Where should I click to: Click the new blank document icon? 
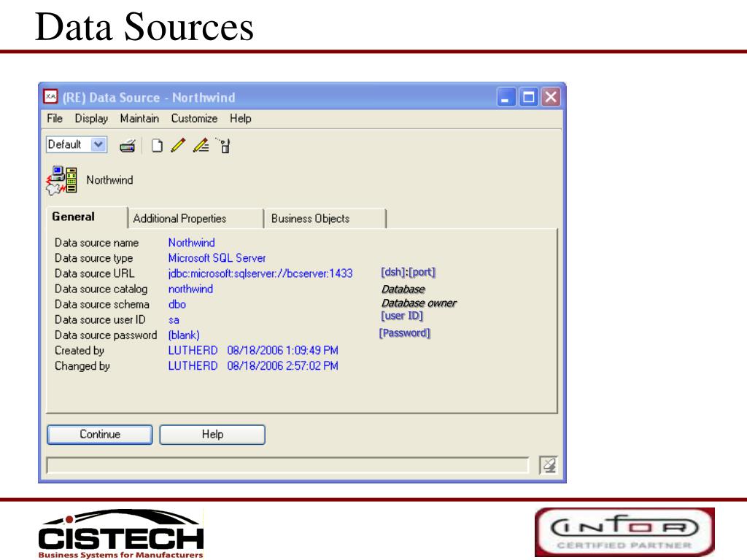click(x=157, y=146)
